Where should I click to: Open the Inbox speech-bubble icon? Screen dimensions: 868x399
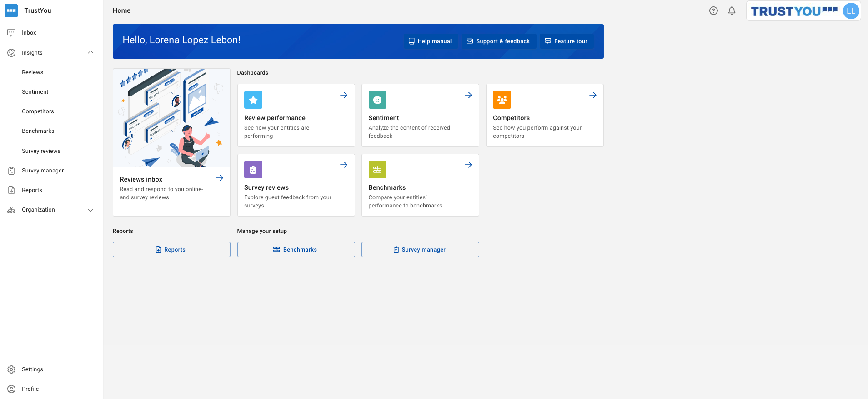pos(11,33)
